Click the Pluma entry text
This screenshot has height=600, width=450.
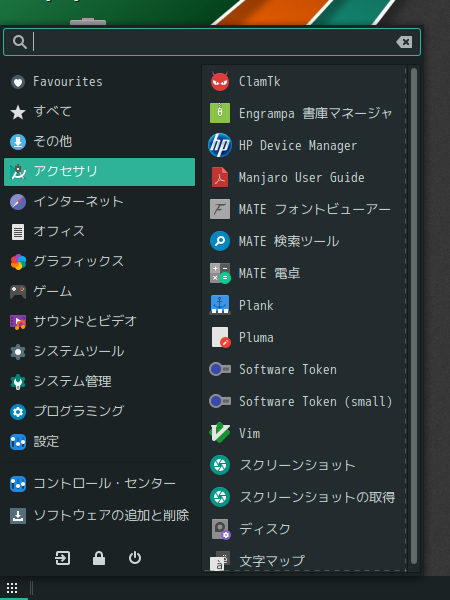256,338
